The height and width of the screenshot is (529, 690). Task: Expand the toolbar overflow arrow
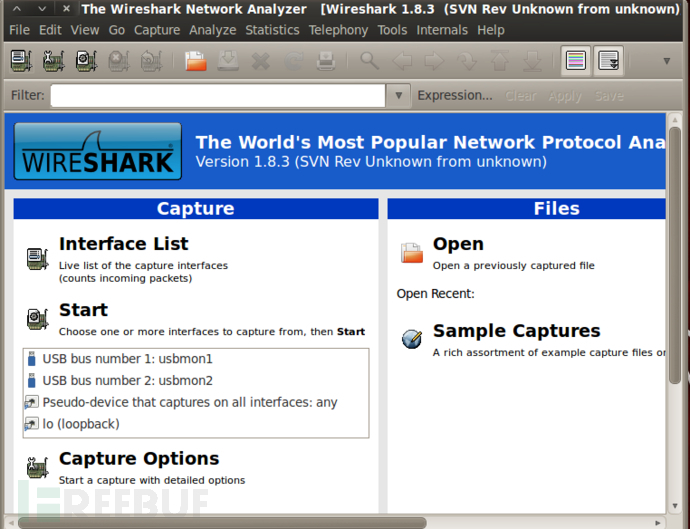667,62
